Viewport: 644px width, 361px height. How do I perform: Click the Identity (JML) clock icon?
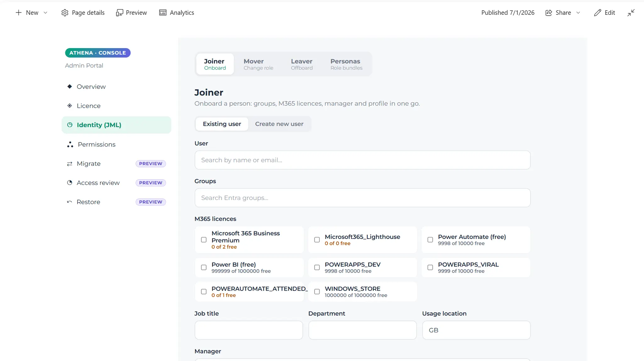[70, 125]
